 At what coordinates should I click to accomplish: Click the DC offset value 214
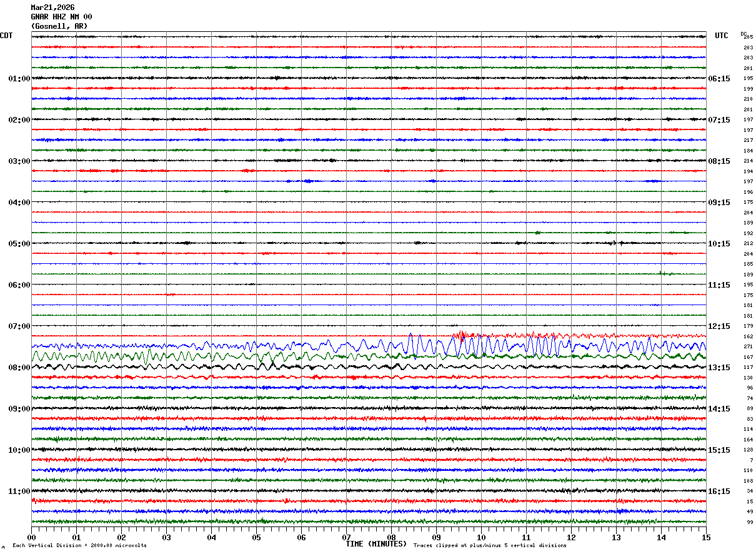pyautogui.click(x=748, y=161)
